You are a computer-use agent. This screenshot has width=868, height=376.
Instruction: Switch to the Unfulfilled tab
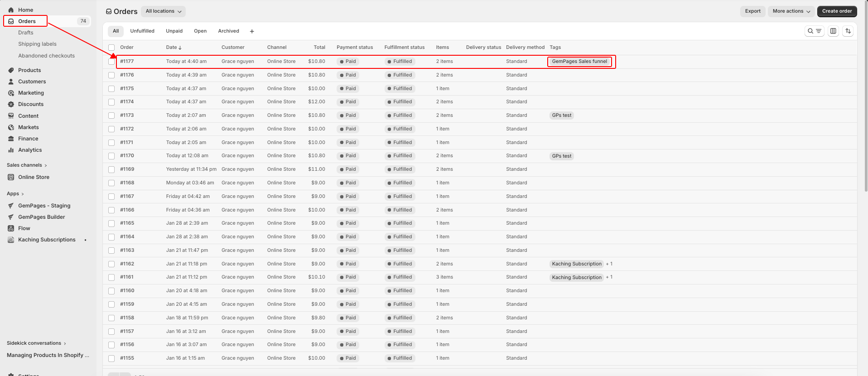[142, 31]
